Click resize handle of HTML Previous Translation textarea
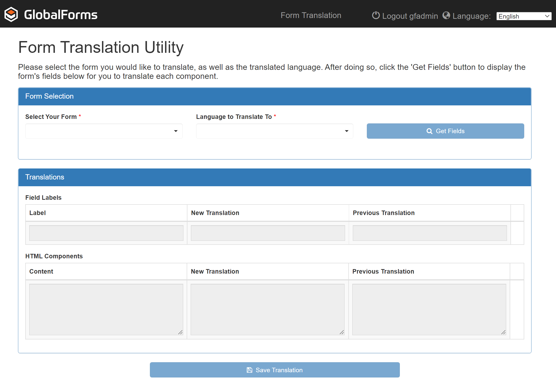Image resolution: width=556 pixels, height=392 pixels. (503, 332)
